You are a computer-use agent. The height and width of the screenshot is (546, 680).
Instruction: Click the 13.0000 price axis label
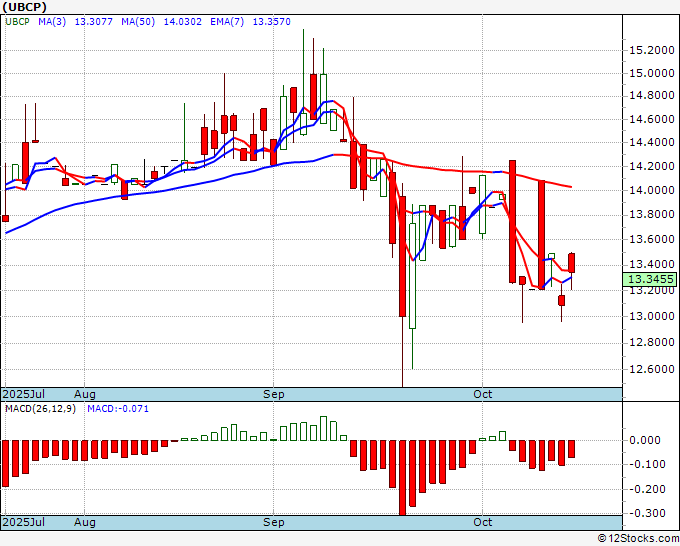click(x=652, y=316)
